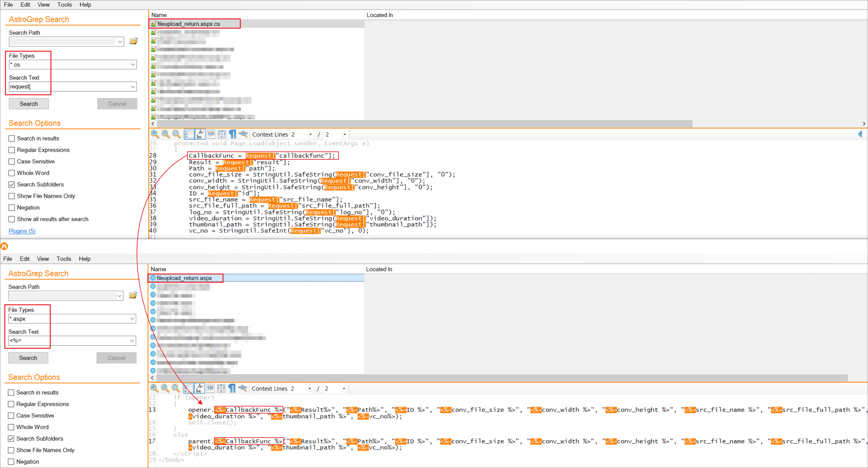The height and width of the screenshot is (468, 868).
Task: Toggle word wrap in top window toolbar
Action: point(200,134)
